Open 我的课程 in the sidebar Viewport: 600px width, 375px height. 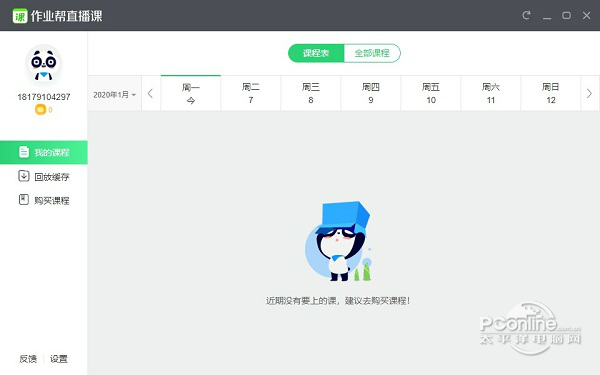click(x=44, y=152)
